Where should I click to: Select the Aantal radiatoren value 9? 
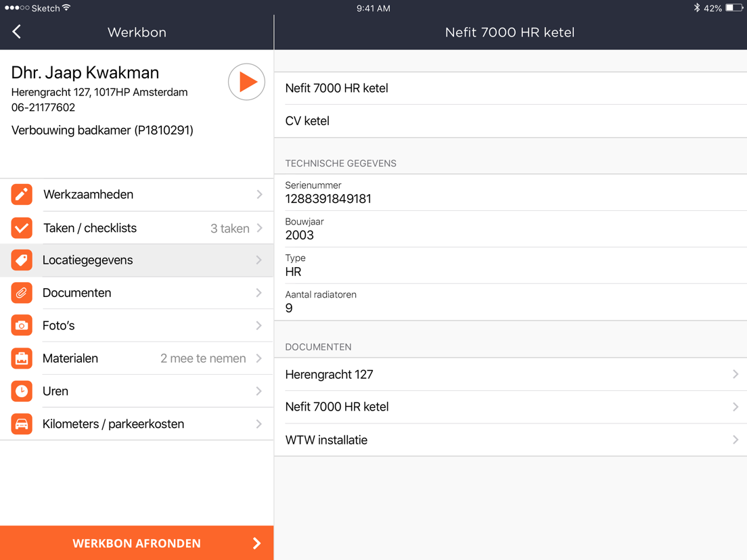tap(289, 308)
